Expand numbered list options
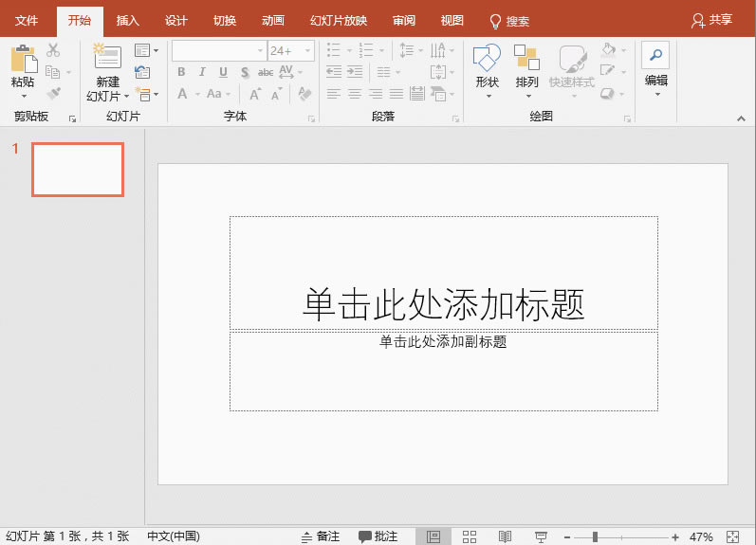 click(x=382, y=50)
